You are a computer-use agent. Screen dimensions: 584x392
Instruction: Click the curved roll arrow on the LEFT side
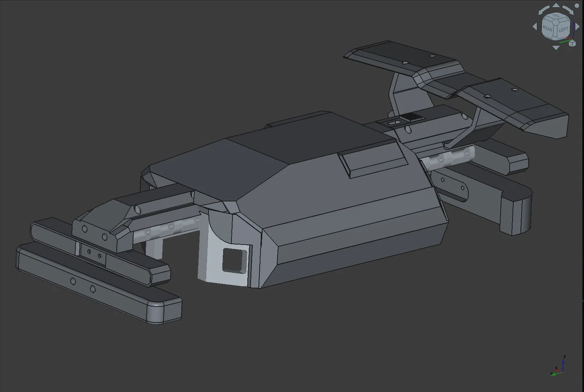[x=568, y=10]
